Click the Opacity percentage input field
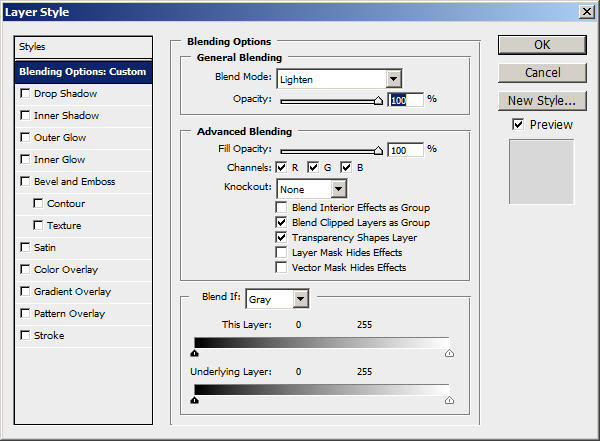This screenshot has width=600, height=441. tap(406, 100)
